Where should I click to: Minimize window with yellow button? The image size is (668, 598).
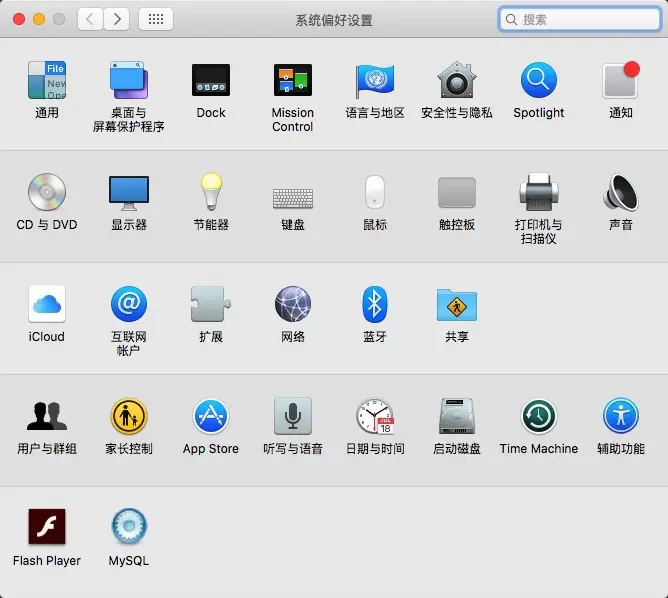coord(39,19)
